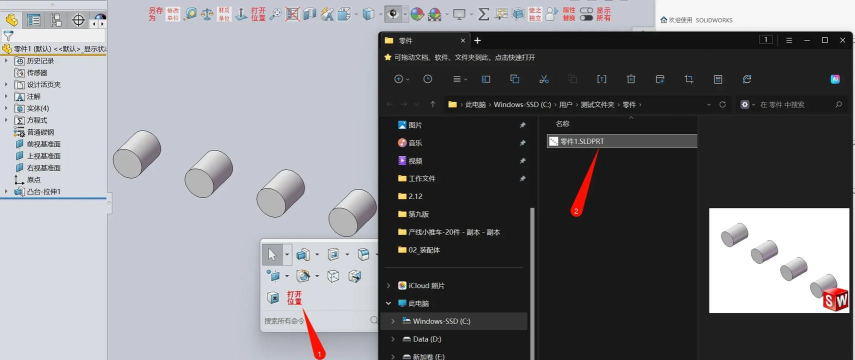Click the AI button in explorer toolbar
This screenshot has width=855, height=360.
click(x=835, y=79)
